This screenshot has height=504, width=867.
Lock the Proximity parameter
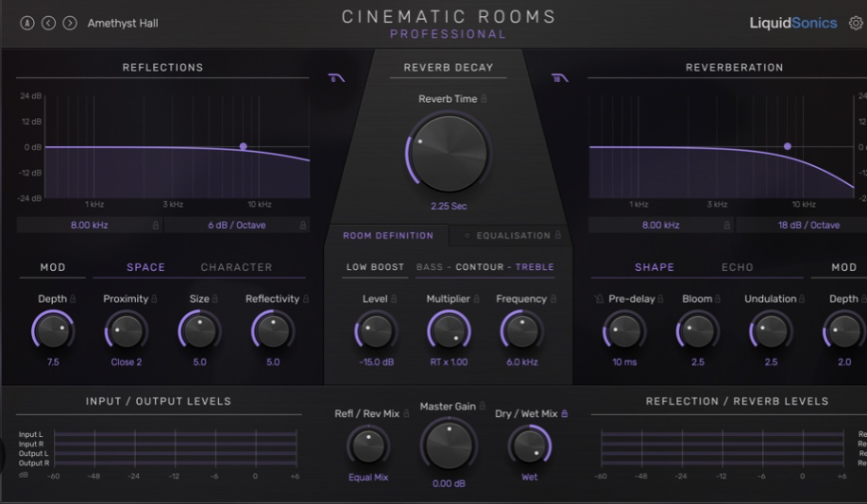tap(154, 298)
